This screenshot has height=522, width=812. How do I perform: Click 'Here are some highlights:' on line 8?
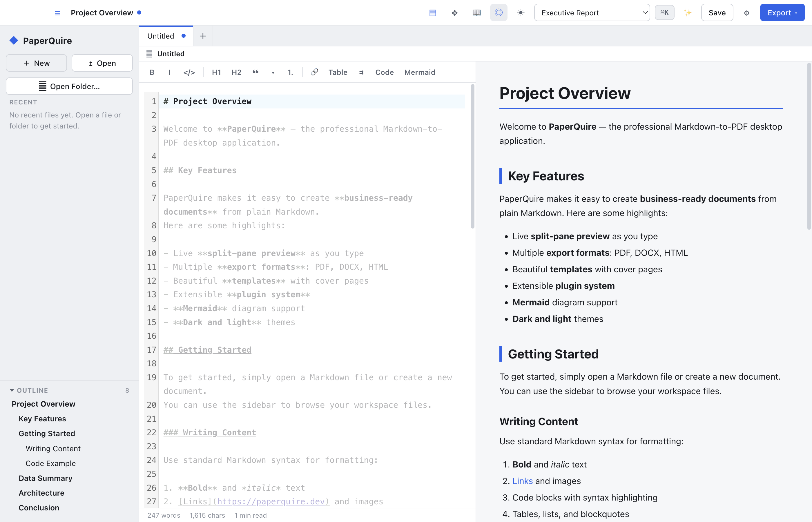coord(224,225)
